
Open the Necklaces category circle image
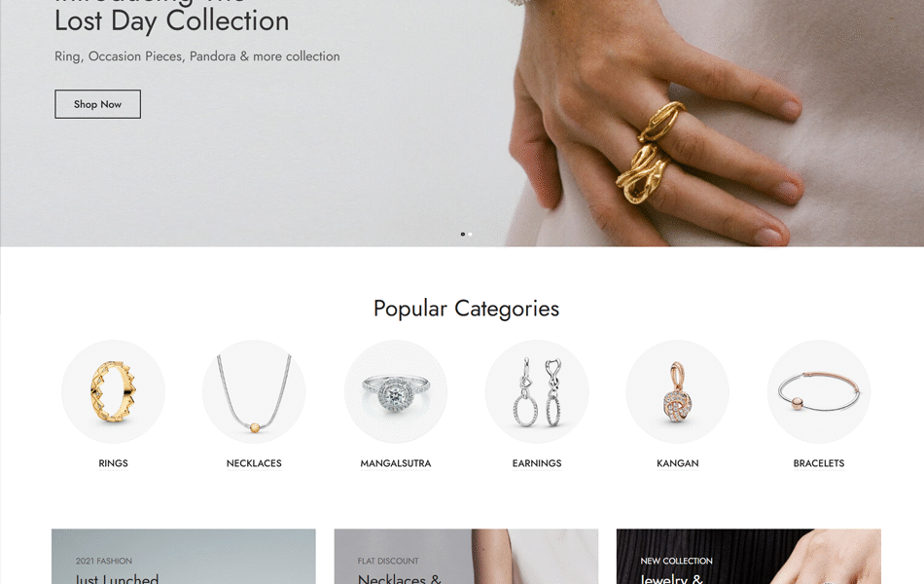click(254, 391)
